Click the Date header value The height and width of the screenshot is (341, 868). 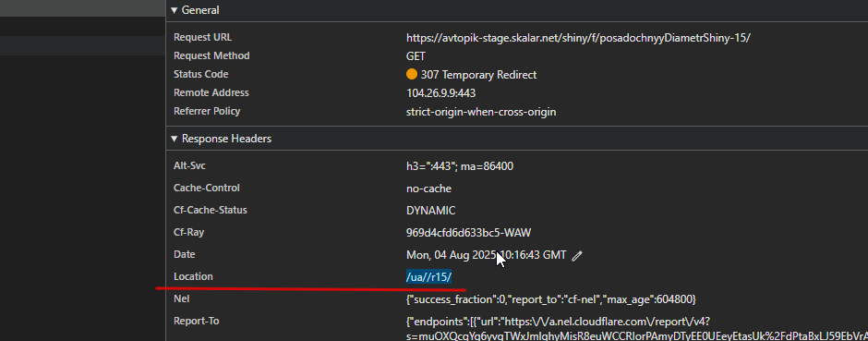tap(486, 255)
